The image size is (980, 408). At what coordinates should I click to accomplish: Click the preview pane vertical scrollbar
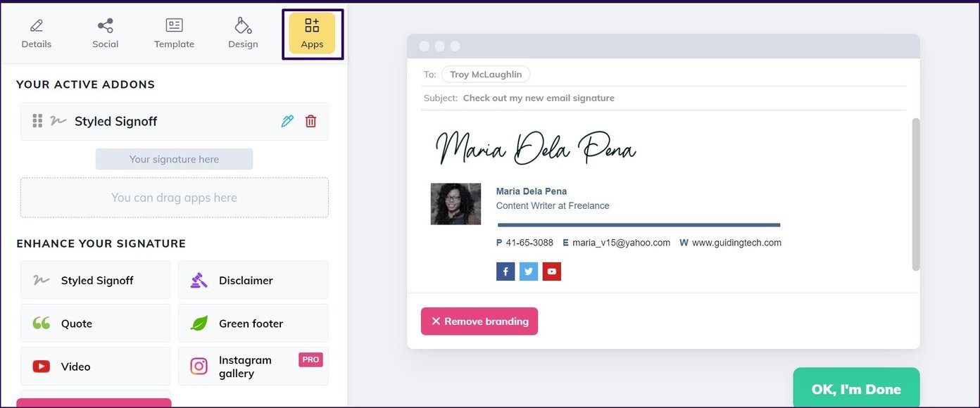point(916,194)
